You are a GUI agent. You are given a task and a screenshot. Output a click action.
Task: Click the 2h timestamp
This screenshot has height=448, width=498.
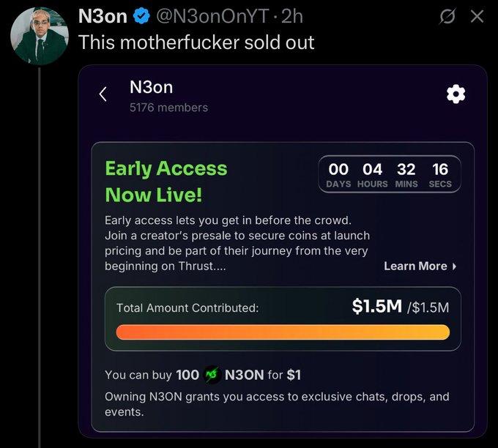coord(291,15)
